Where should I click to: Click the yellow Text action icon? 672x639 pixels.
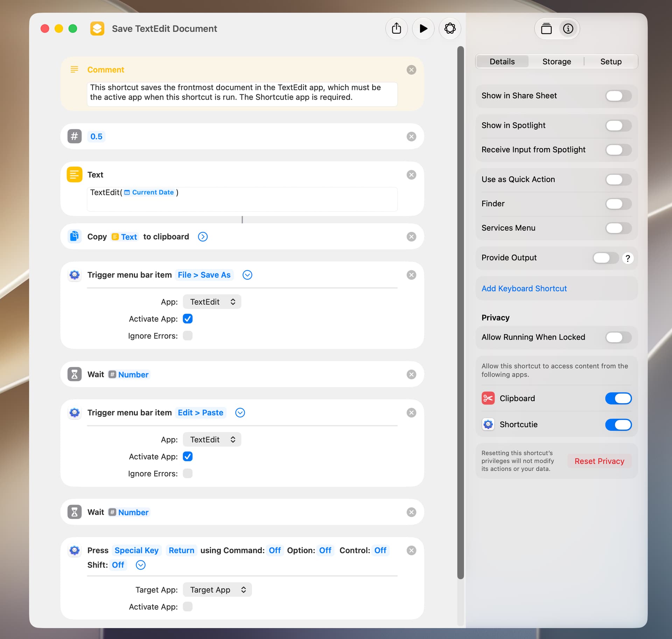click(x=75, y=174)
